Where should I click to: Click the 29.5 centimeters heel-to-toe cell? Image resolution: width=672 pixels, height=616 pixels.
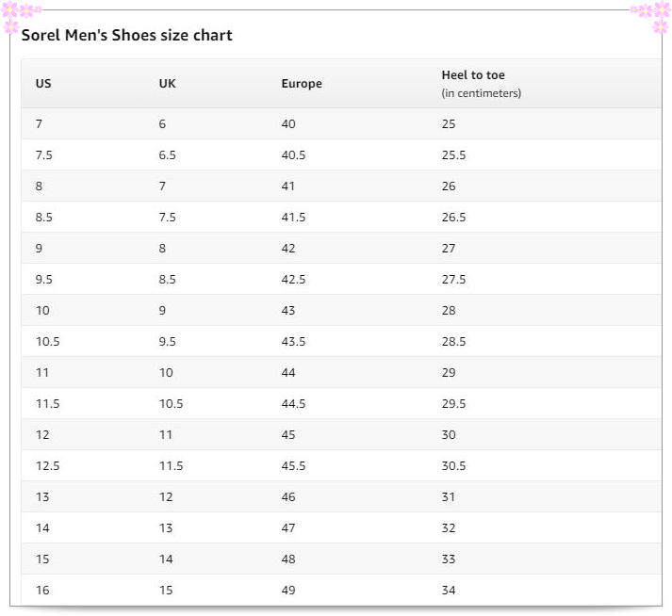pos(453,404)
